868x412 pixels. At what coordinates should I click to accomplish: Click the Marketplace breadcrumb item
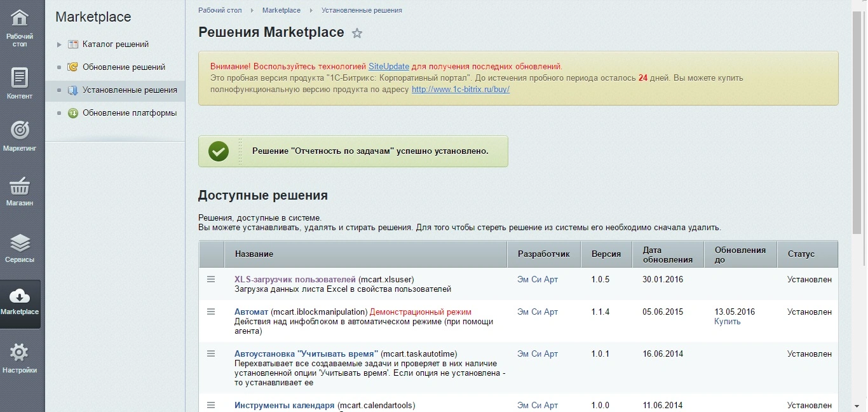[x=281, y=10]
